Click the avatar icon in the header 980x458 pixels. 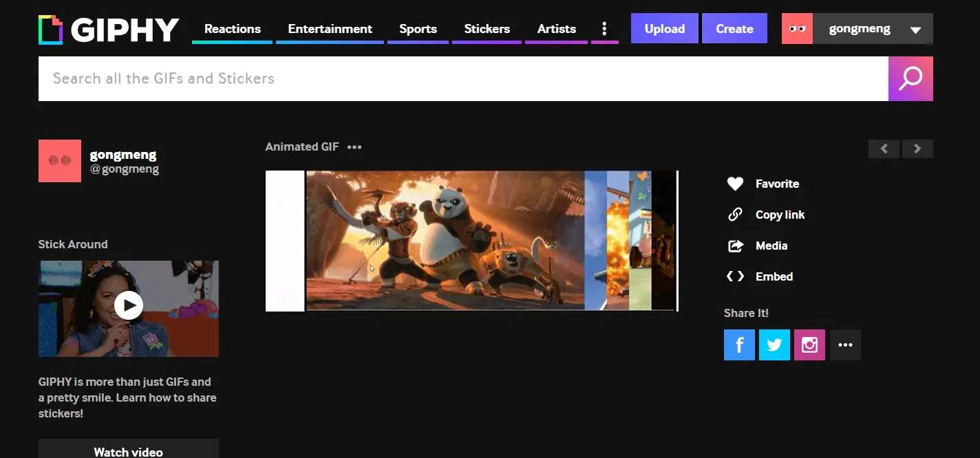click(798, 28)
